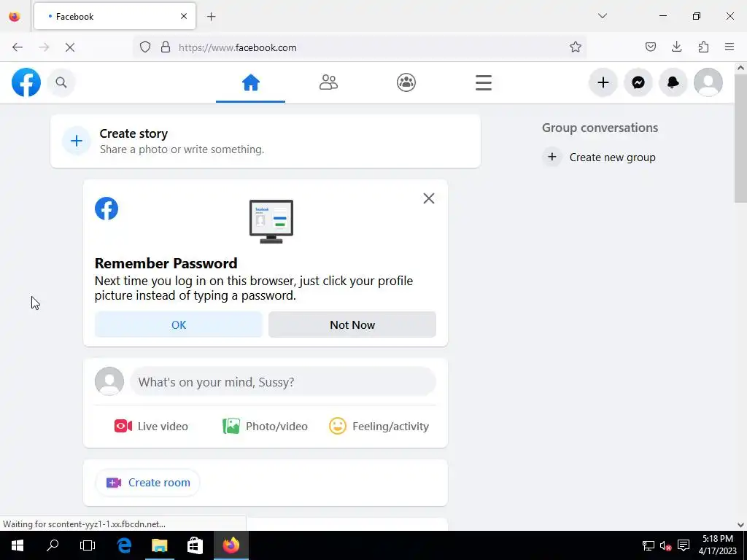Add Photo/video to post

(x=266, y=426)
